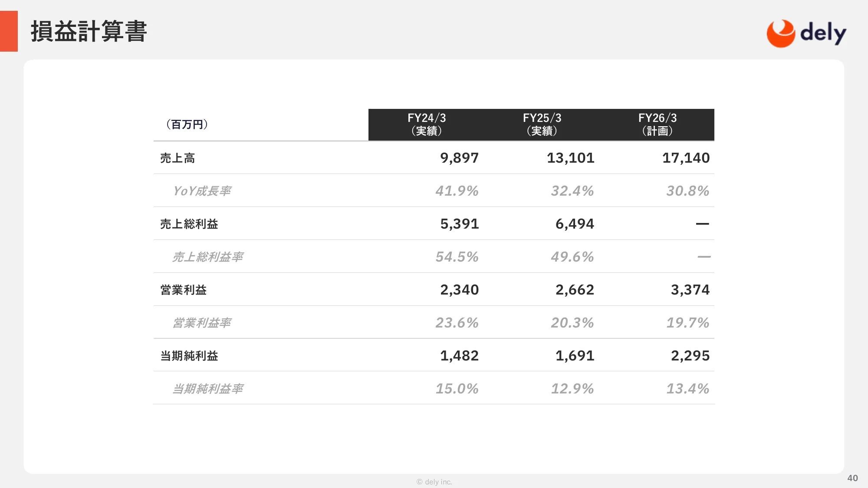868x488 pixels.
Task: Click the 17,140 revenue plan value
Action: (686, 158)
